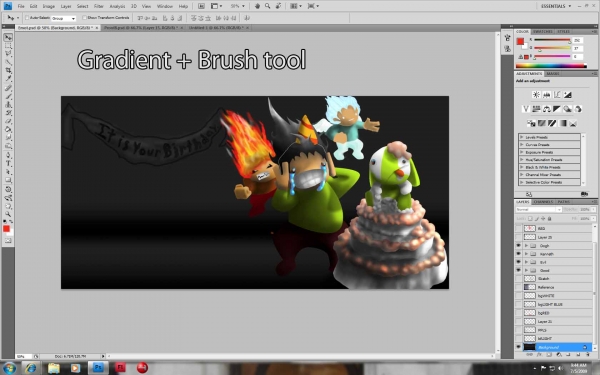Open the Filter menu
This screenshot has width=600, height=375.
[x=99, y=6]
